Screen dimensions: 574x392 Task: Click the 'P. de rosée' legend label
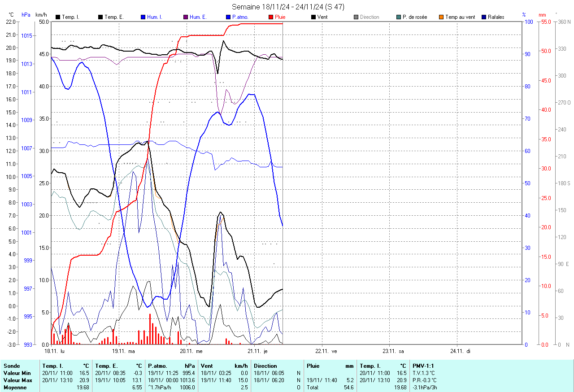[x=415, y=17]
